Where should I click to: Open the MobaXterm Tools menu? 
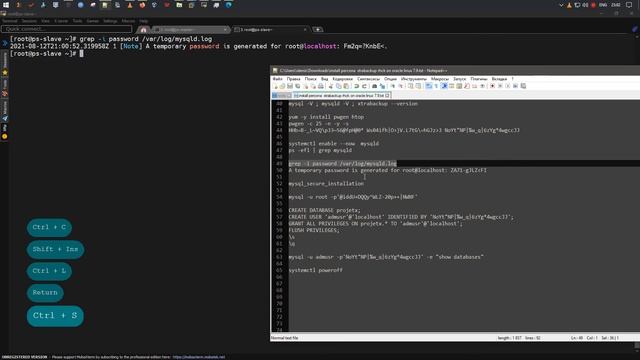point(77,21)
